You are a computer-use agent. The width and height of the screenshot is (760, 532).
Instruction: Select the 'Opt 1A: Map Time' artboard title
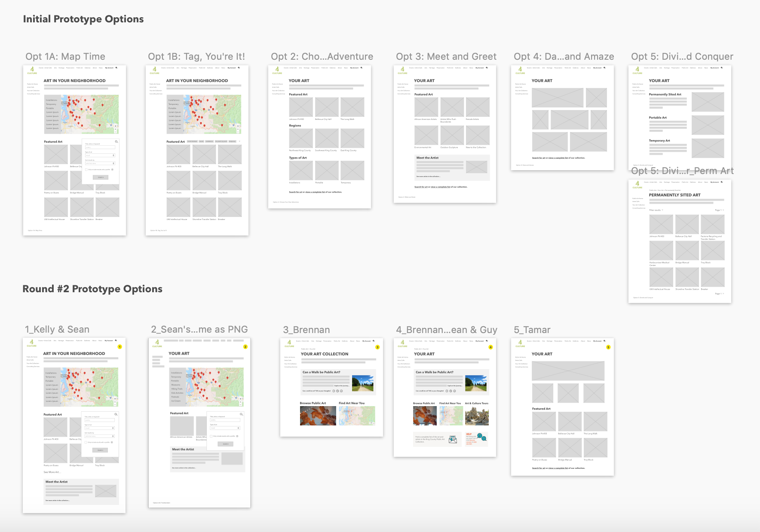pos(65,57)
